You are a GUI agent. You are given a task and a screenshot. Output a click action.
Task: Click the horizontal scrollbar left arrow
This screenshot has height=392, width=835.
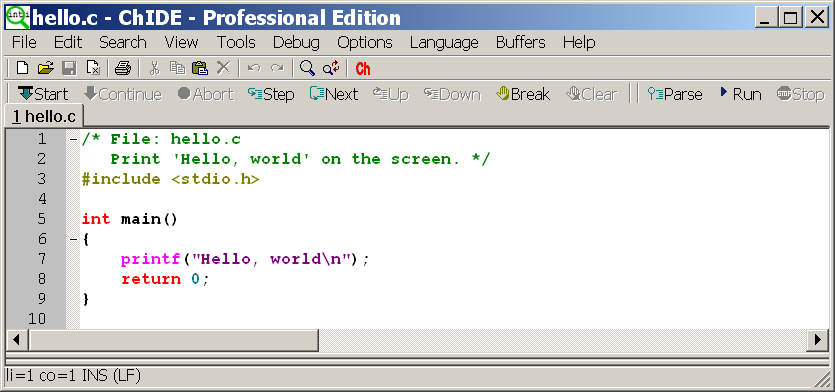17,340
